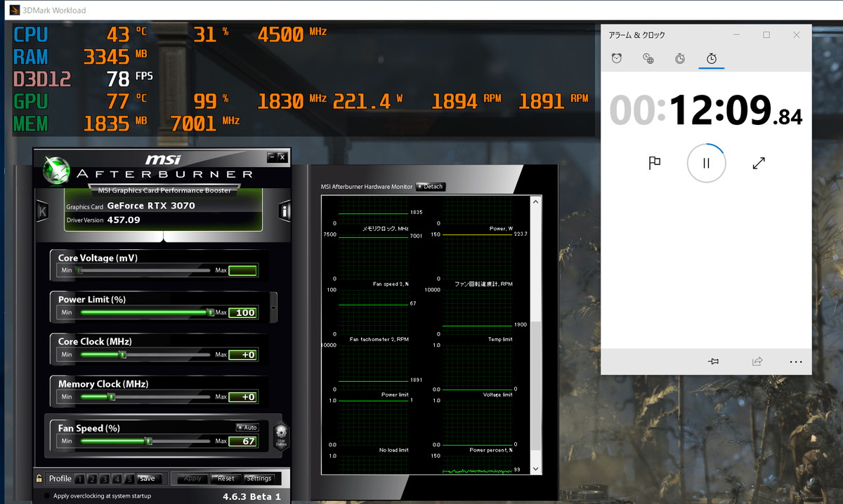Switch to the World Clock tab
Viewport: 843px width, 504px height.
tap(648, 58)
